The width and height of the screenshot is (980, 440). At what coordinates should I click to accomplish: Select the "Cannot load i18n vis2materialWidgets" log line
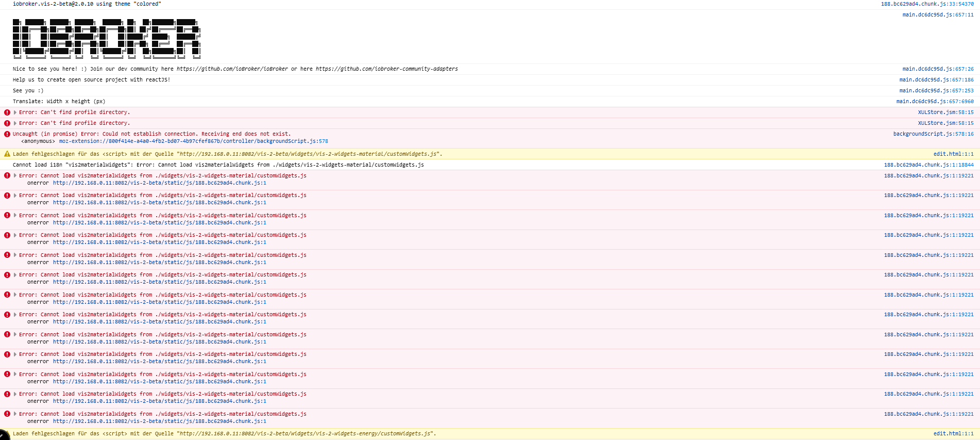218,165
